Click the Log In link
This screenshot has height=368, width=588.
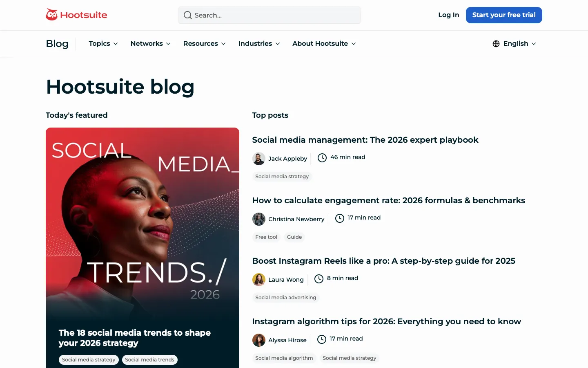click(449, 15)
